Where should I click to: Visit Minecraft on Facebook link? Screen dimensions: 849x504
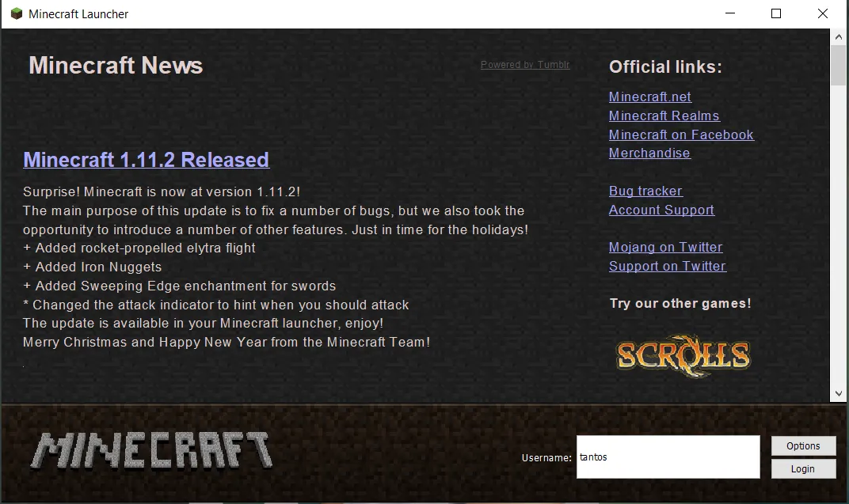tap(681, 135)
